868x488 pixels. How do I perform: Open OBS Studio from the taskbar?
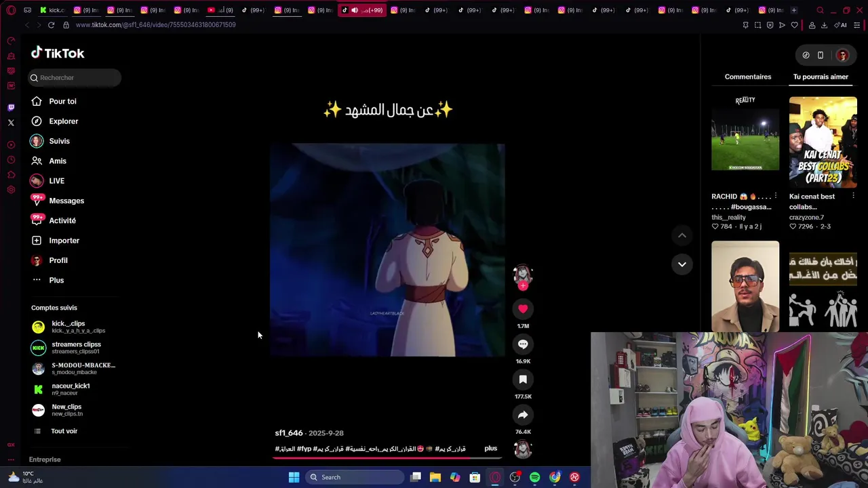(x=515, y=477)
